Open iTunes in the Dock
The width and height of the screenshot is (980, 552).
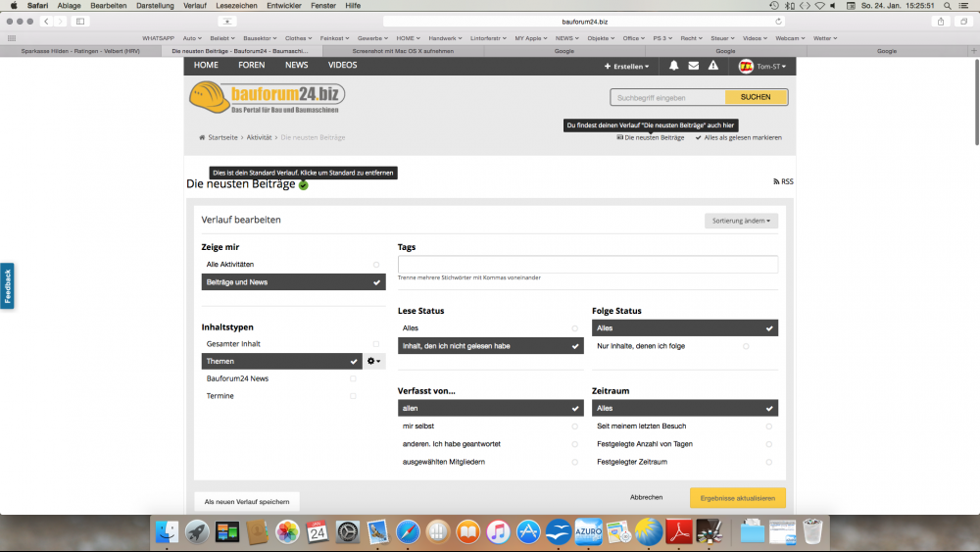pos(498,532)
